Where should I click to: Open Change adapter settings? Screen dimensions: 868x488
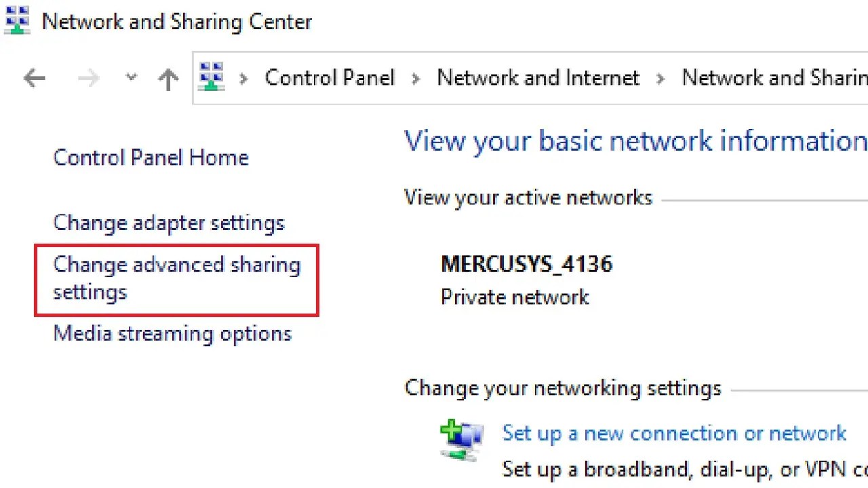pyautogui.click(x=168, y=223)
